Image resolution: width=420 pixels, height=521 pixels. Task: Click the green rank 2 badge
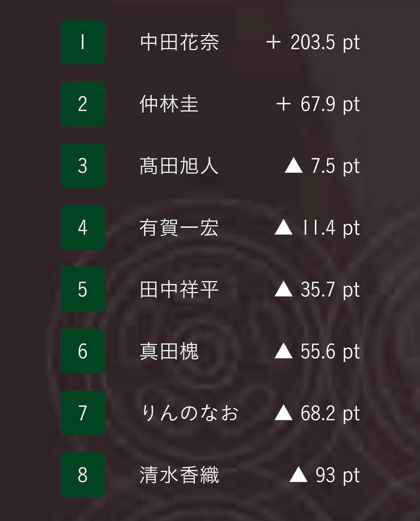pyautogui.click(x=83, y=104)
